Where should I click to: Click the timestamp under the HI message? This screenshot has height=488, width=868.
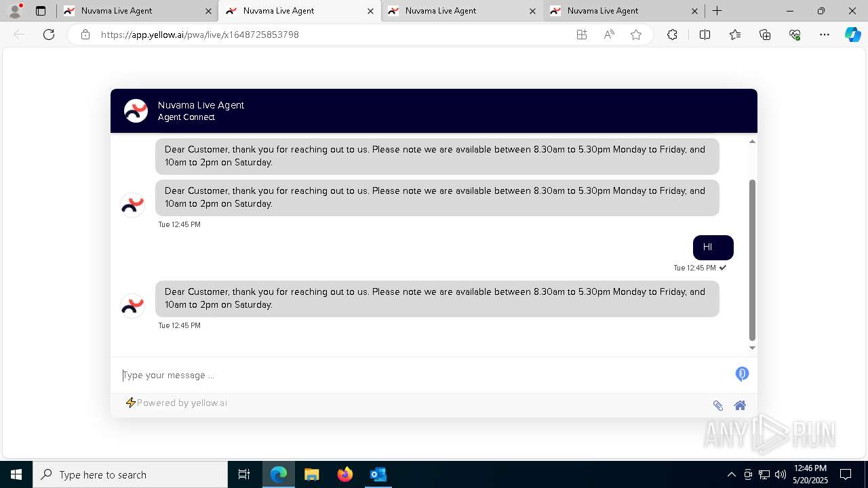click(x=694, y=268)
